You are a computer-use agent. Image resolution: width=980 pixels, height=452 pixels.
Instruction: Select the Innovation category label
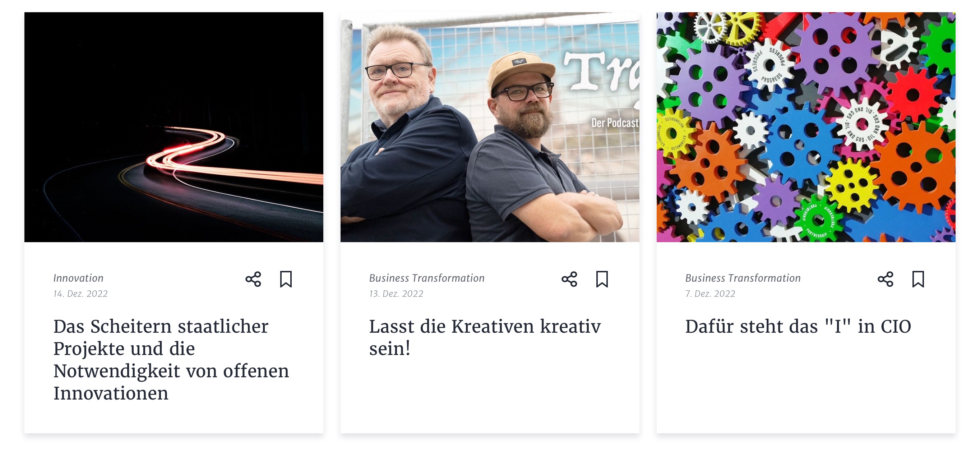[78, 278]
